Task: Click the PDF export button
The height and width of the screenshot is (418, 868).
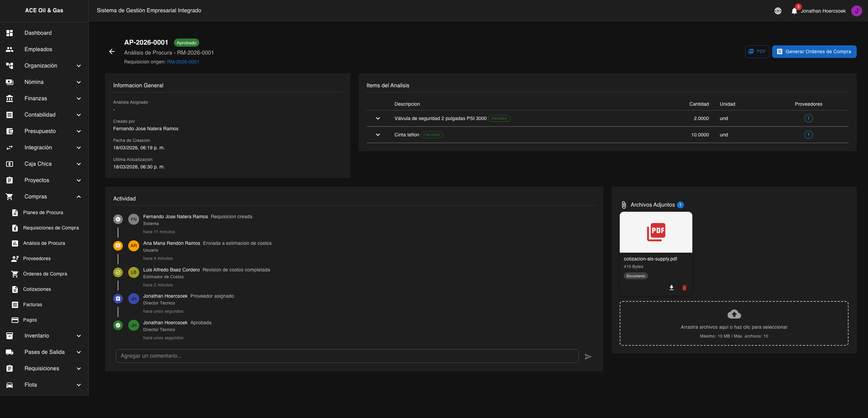Action: tap(757, 51)
